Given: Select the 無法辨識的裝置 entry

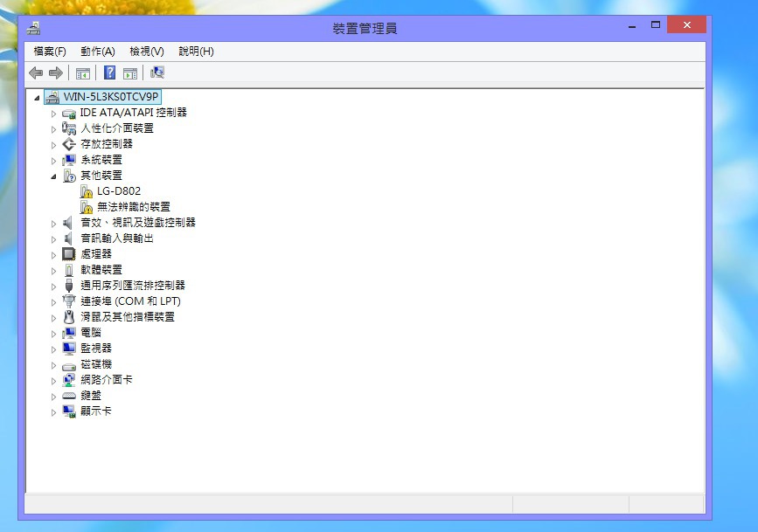Looking at the screenshot, I should click(x=134, y=207).
